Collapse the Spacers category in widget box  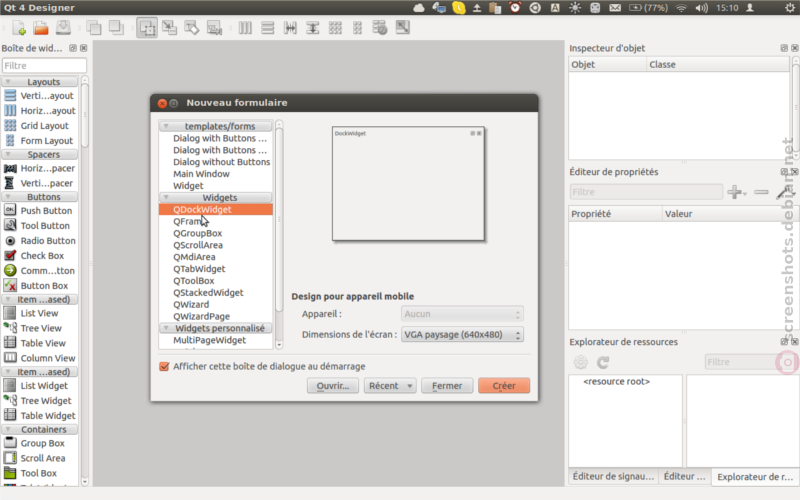click(x=8, y=154)
